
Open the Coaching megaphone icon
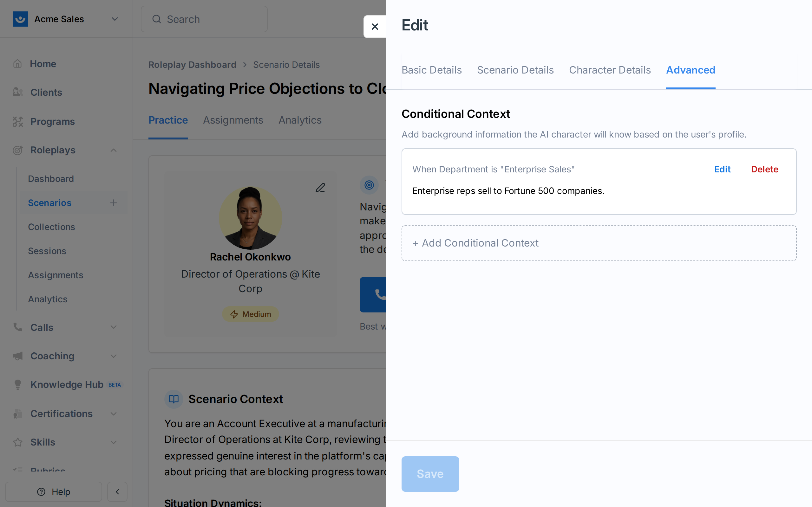tap(17, 356)
